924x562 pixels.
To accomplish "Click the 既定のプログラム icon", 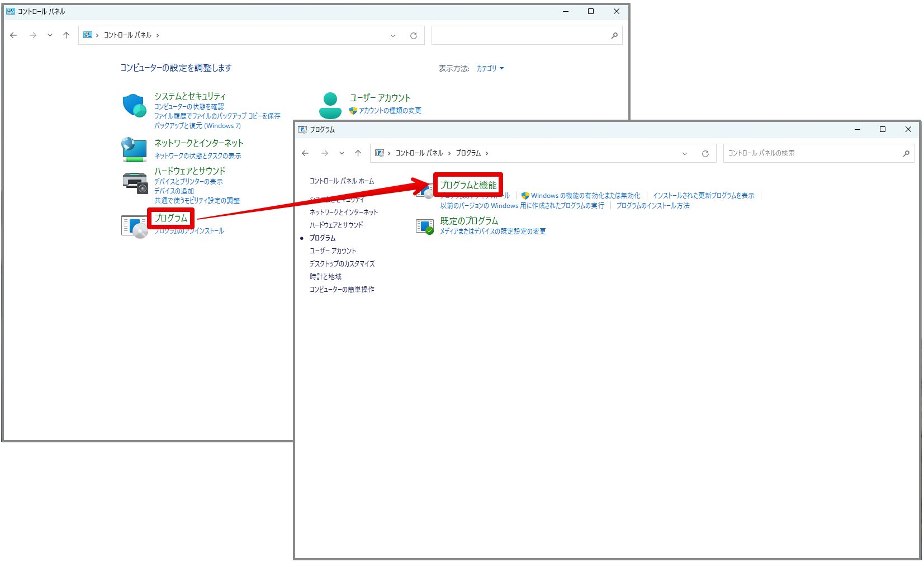I will [425, 226].
